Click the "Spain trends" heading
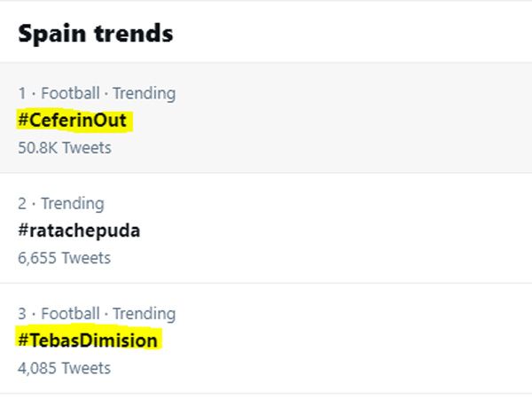This screenshot has width=532, height=399. [95, 34]
